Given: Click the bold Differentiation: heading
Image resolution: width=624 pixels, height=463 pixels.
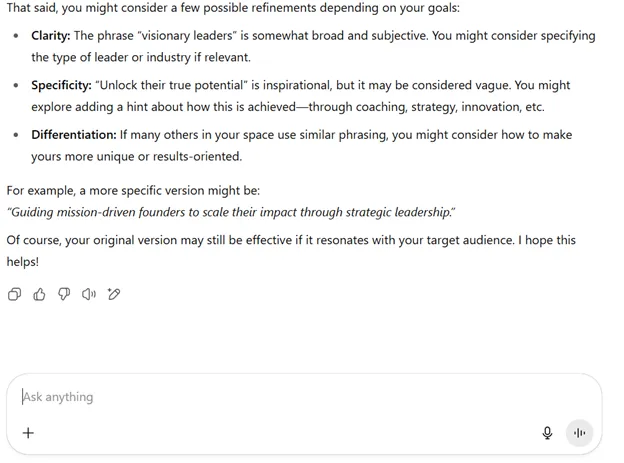Looking at the screenshot, I should click(74, 135).
